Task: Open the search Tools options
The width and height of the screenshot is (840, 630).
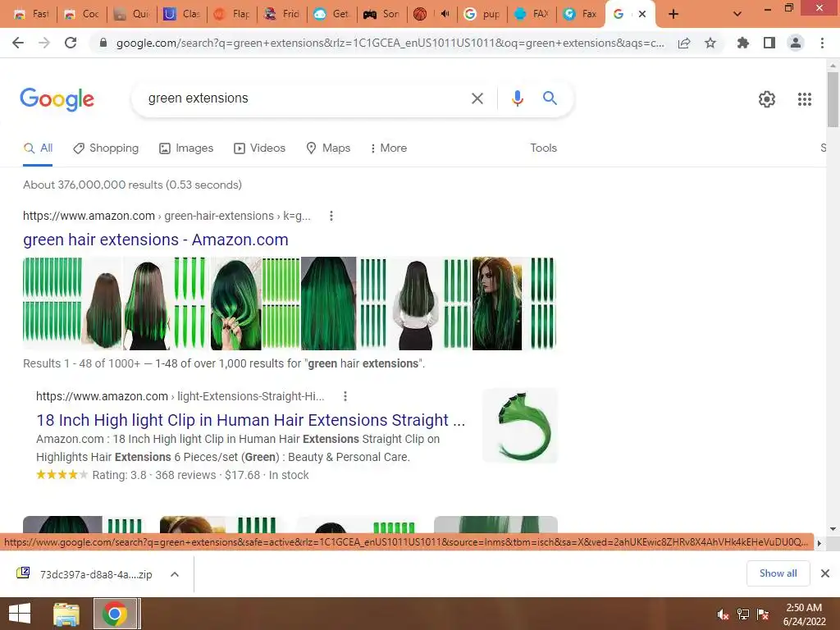Action: tap(543, 148)
